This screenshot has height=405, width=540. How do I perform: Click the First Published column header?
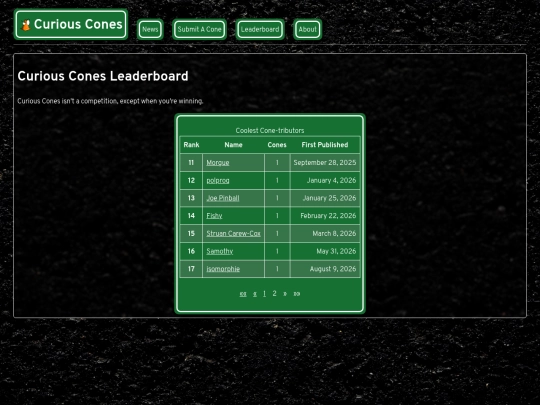pos(325,145)
